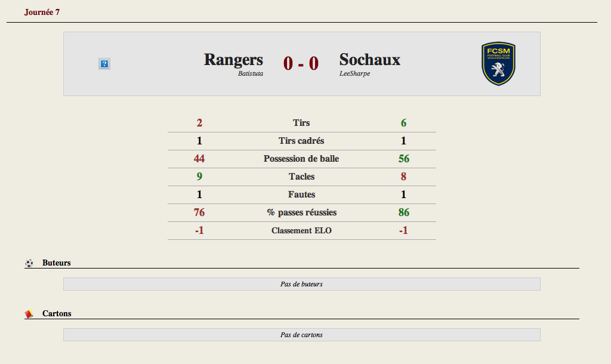Open the Sochaux team name
The image size is (611, 364).
pos(370,60)
